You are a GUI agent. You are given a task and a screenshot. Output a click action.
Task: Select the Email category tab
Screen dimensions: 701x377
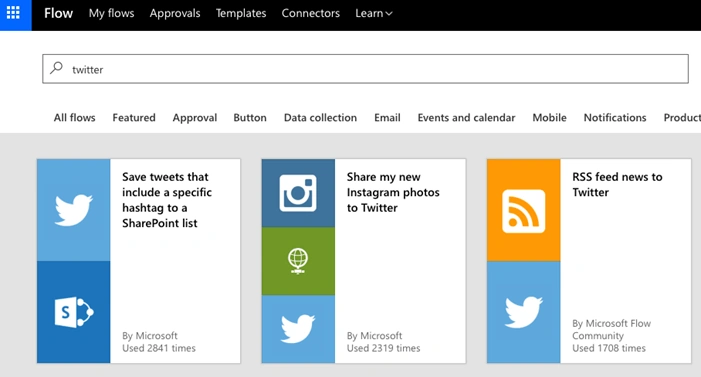pos(387,118)
